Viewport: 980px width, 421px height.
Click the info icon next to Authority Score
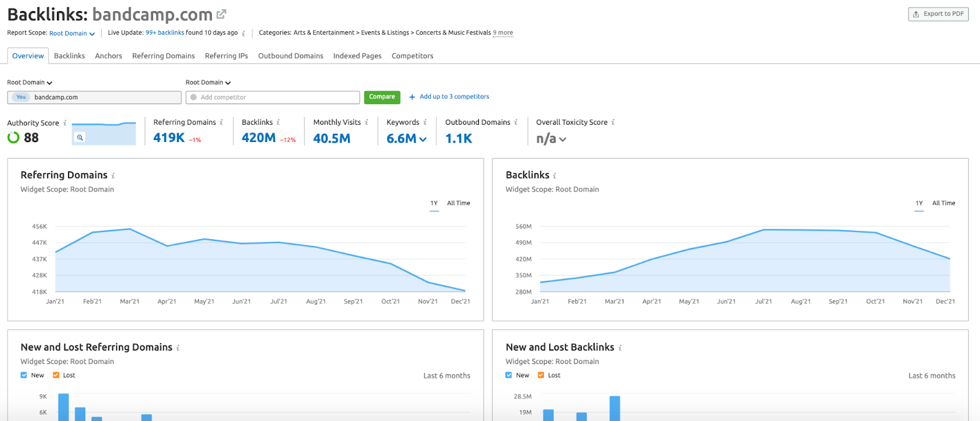65,123
